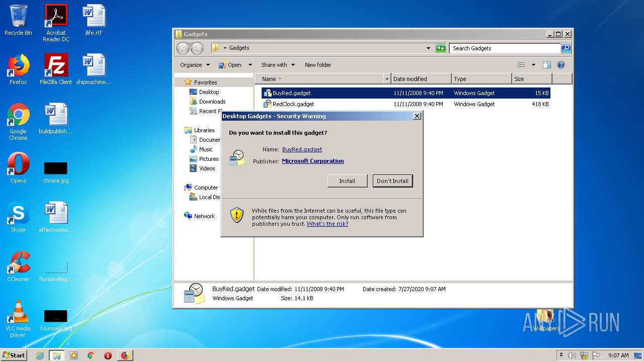Launch CCleaner desktop shortcut

click(18, 266)
